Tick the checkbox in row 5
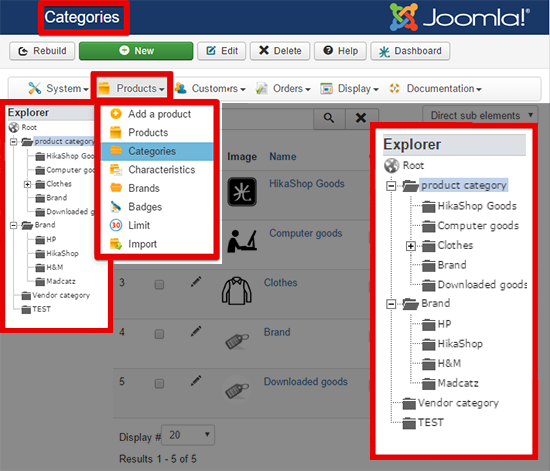This screenshot has height=471, width=550. (x=159, y=383)
